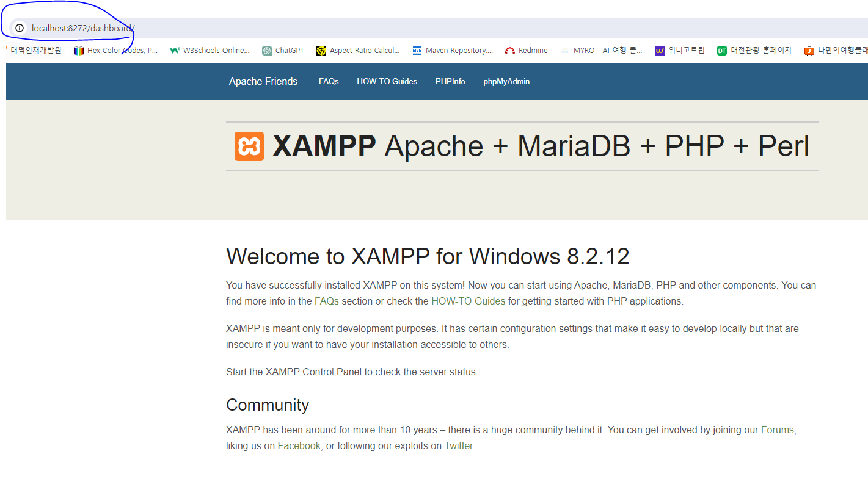Click the orange XAMPP logo icon
The width and height of the screenshot is (868, 501).
249,146
